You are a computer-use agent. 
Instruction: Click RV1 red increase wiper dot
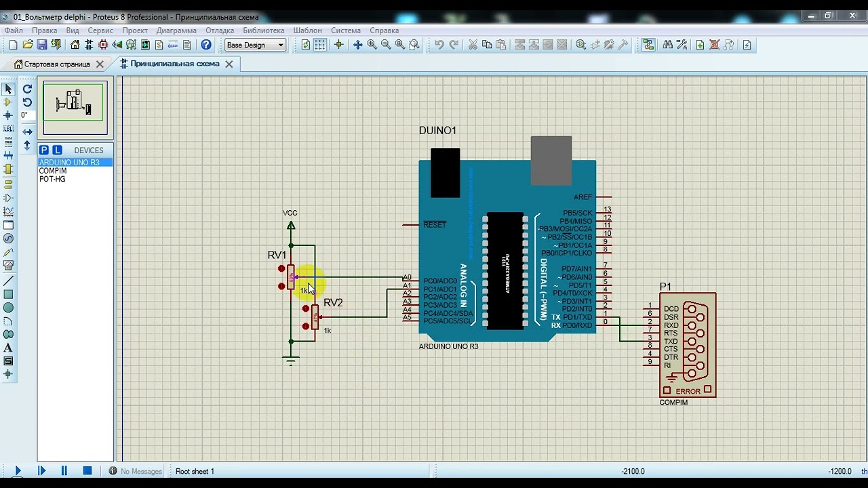point(281,269)
